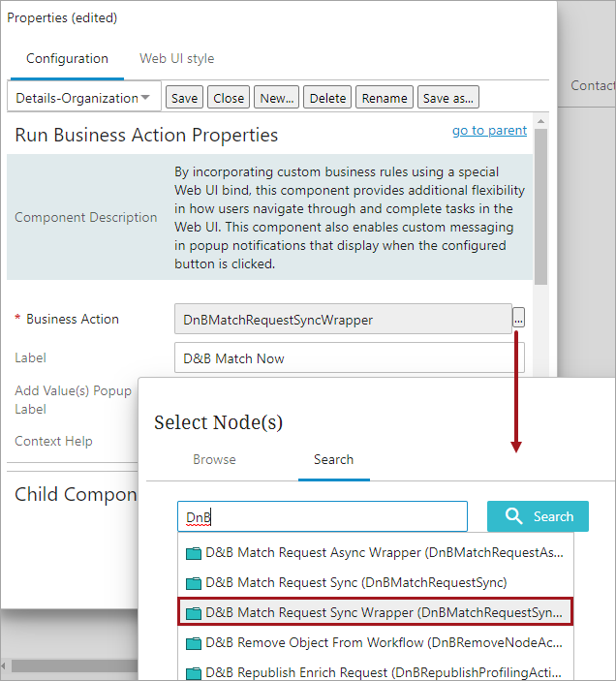Open the Configuration tab
The image size is (616, 681).
click(x=67, y=59)
